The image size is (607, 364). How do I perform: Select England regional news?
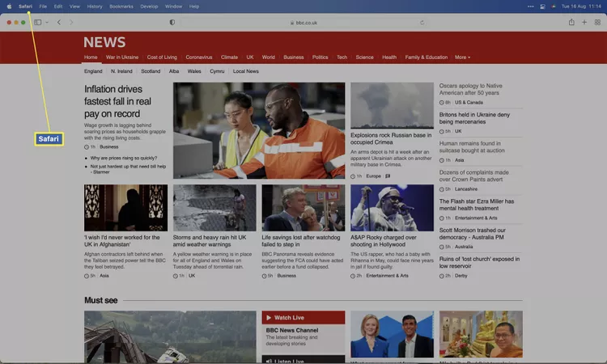click(93, 71)
